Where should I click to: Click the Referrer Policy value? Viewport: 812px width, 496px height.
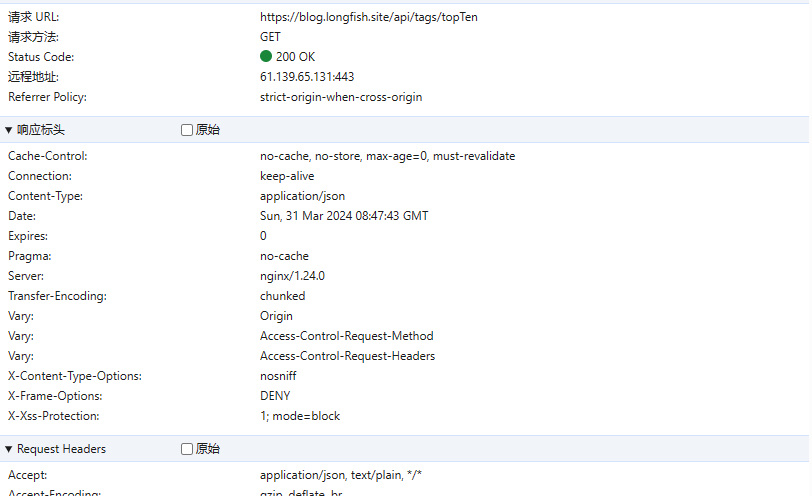(x=341, y=97)
